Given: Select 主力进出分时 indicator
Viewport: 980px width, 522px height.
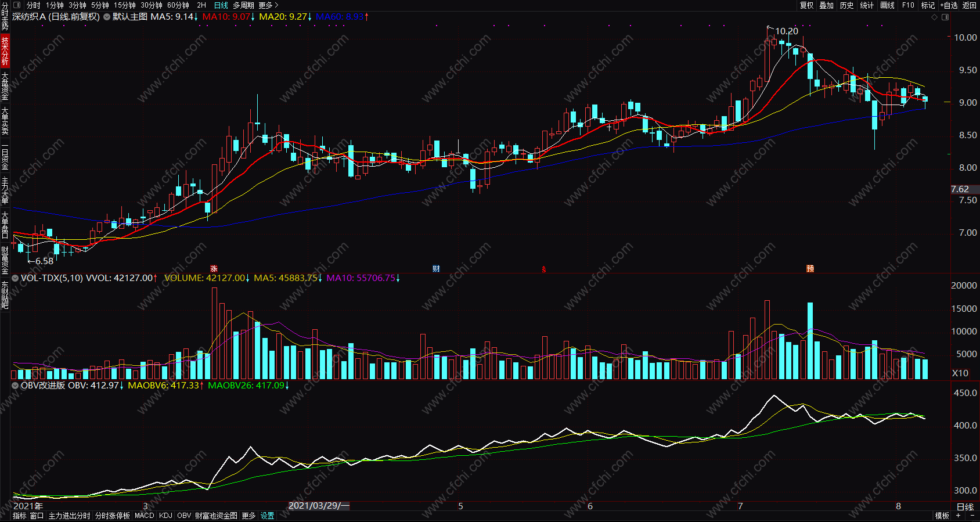Looking at the screenshot, I should pyautogui.click(x=69, y=516).
